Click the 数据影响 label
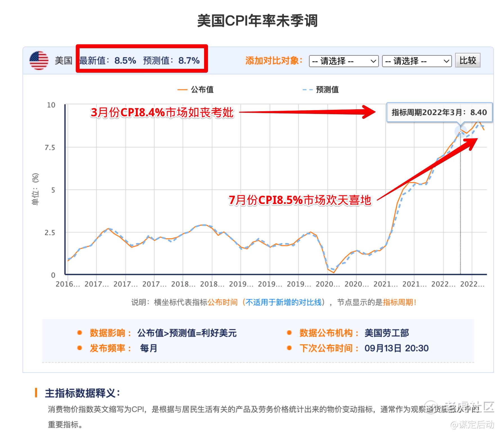 (x=110, y=333)
